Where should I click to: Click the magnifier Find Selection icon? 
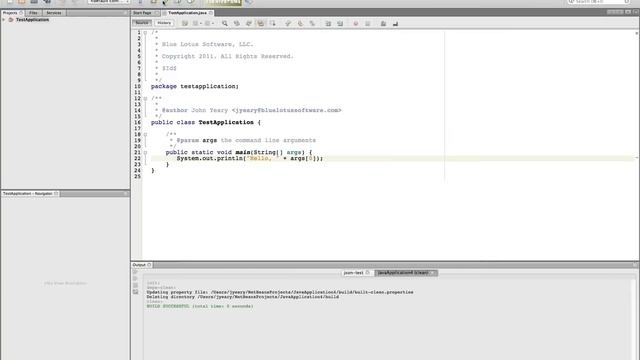point(225,24)
